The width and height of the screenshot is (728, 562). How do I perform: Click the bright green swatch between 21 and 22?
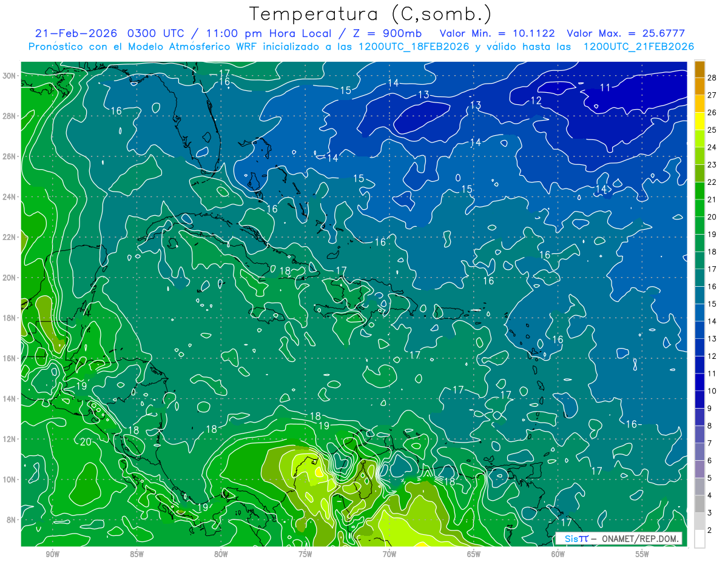[700, 190]
